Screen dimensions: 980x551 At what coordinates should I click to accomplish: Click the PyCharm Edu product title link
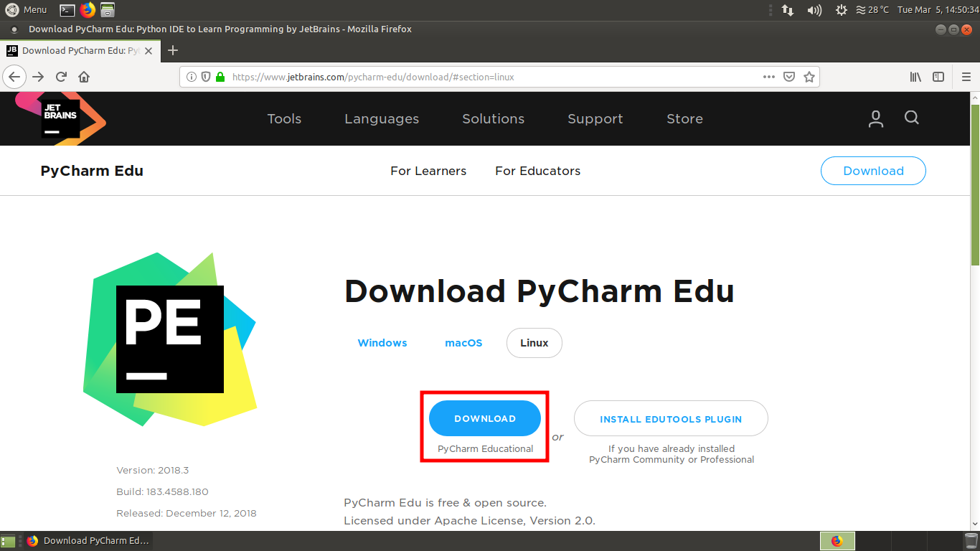[x=92, y=171]
